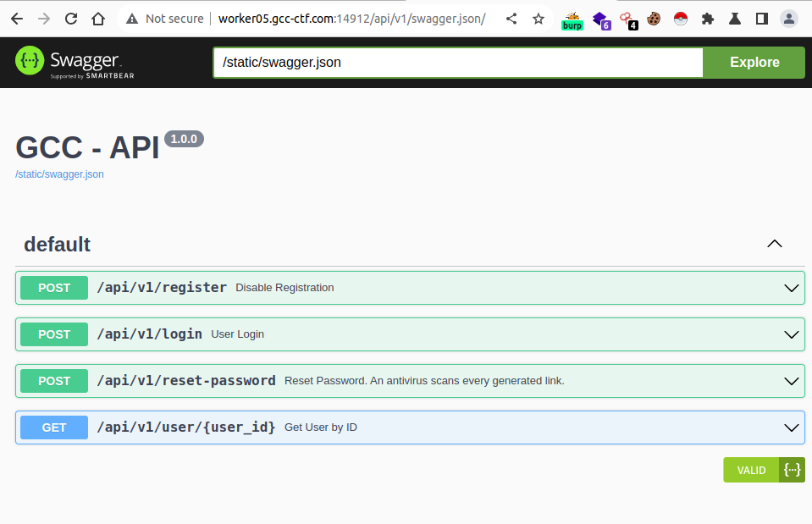Bookmark this page with the star icon

point(539,19)
